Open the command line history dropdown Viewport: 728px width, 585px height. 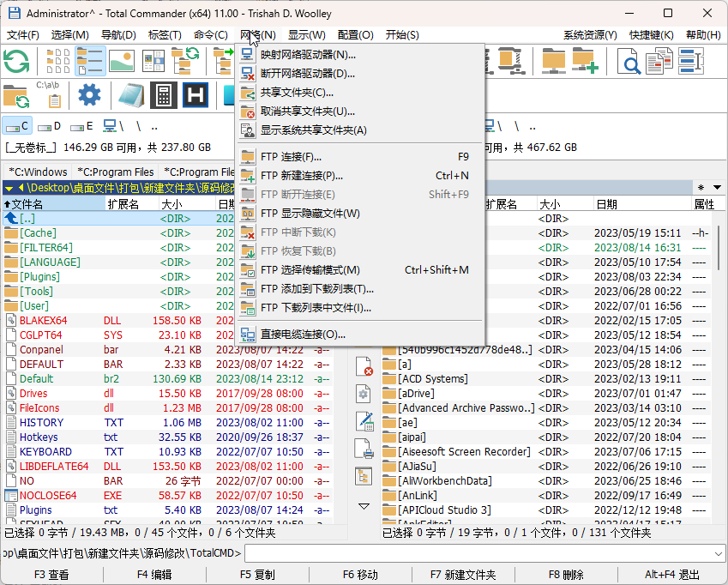718,553
